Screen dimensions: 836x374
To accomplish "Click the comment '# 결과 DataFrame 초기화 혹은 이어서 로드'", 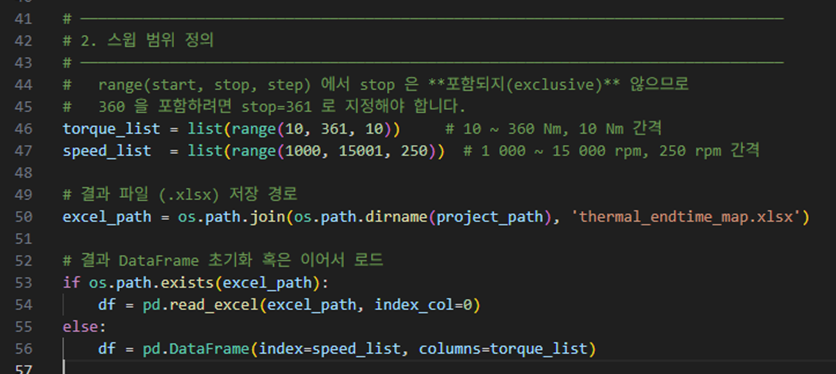I will (223, 261).
